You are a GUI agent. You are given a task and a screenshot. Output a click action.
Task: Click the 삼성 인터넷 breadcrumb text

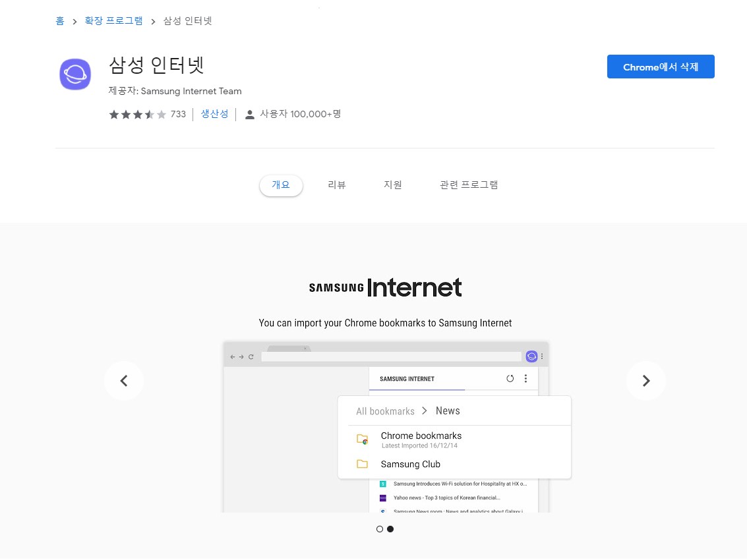tap(188, 21)
